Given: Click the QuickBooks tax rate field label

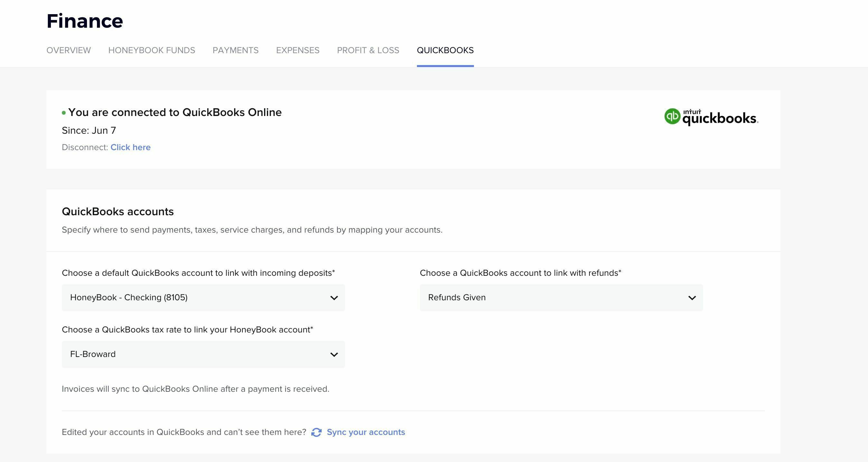Looking at the screenshot, I should click(x=187, y=330).
